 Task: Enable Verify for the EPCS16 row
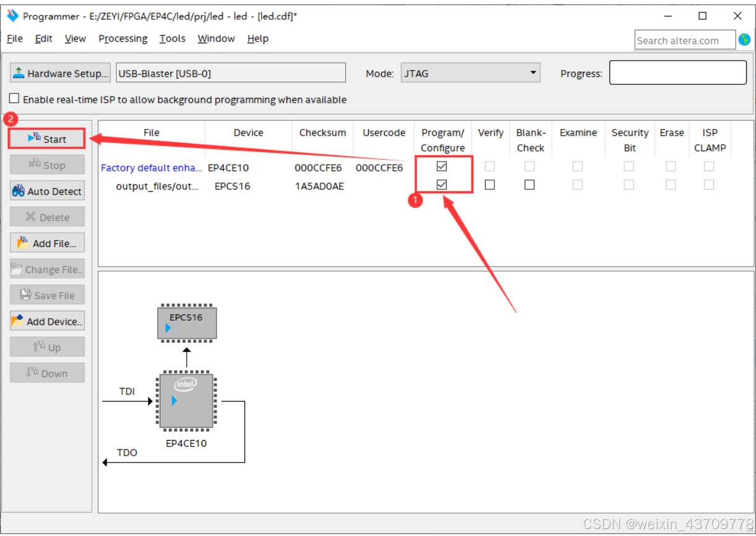490,184
